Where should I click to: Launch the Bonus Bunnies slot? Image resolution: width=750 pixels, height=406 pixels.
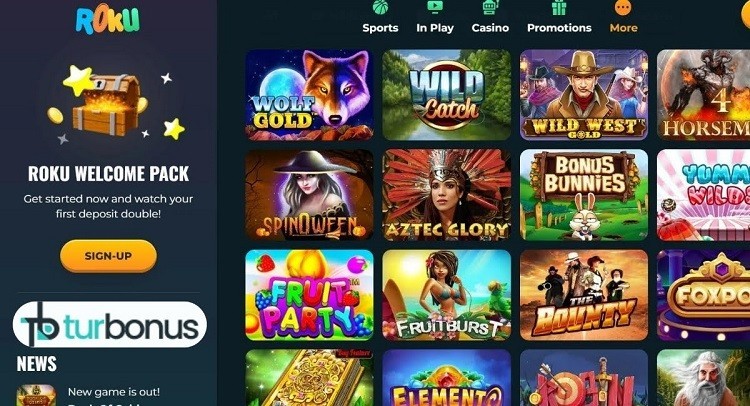pyautogui.click(x=584, y=195)
